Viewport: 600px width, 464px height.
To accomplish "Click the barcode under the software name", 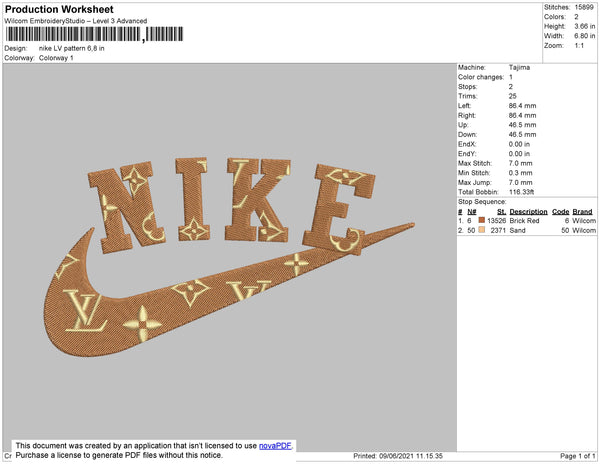I will (95, 34).
